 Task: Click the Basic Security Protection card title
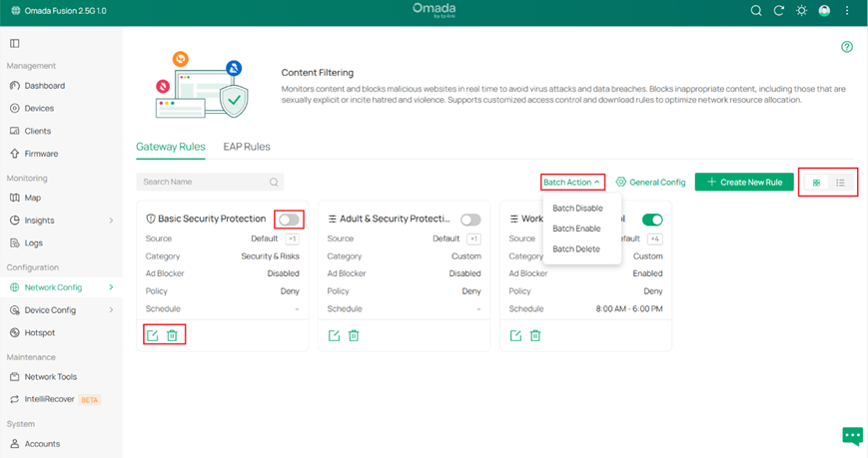click(212, 219)
